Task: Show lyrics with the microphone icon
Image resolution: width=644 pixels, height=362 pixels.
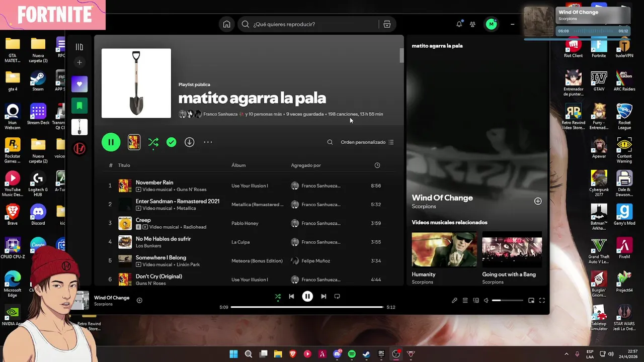Action: 454,301
